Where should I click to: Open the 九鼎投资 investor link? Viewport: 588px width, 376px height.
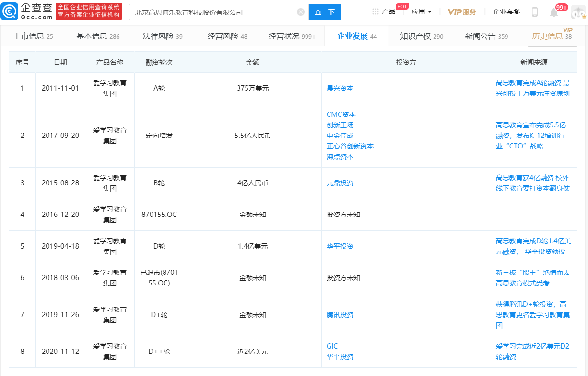point(340,183)
